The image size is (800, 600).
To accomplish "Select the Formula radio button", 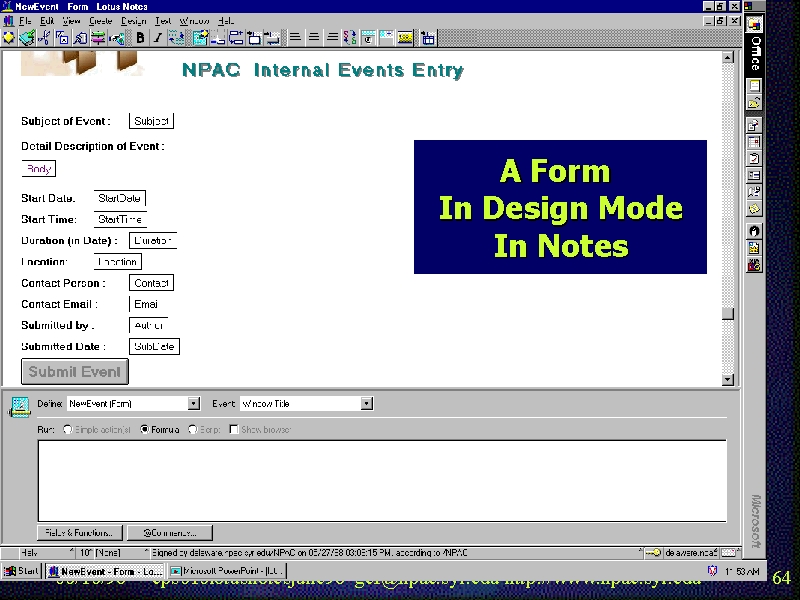I will click(x=144, y=430).
